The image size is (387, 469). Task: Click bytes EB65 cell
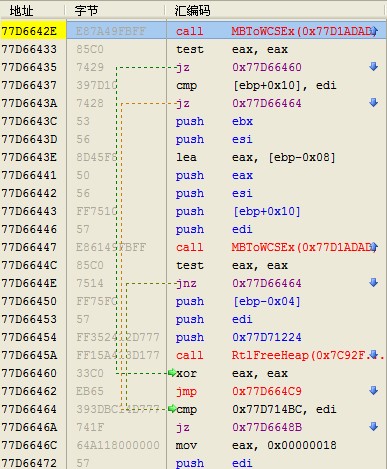90,391
